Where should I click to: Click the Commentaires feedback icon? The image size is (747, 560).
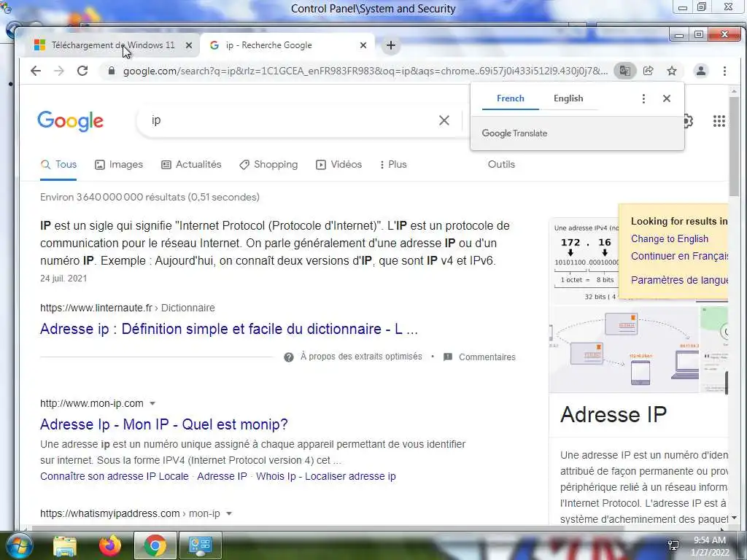[448, 357]
